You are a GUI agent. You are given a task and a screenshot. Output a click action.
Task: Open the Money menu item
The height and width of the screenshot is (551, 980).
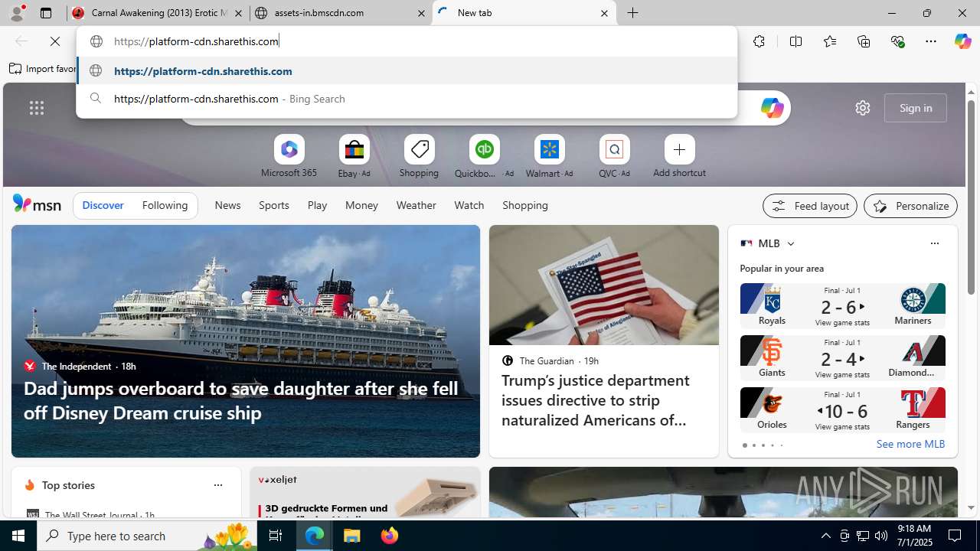tap(361, 205)
